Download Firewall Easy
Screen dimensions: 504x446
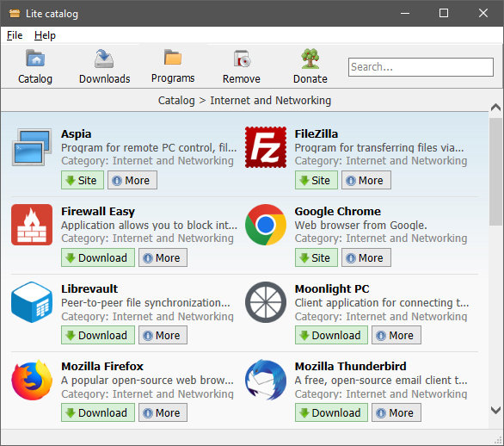click(x=98, y=257)
